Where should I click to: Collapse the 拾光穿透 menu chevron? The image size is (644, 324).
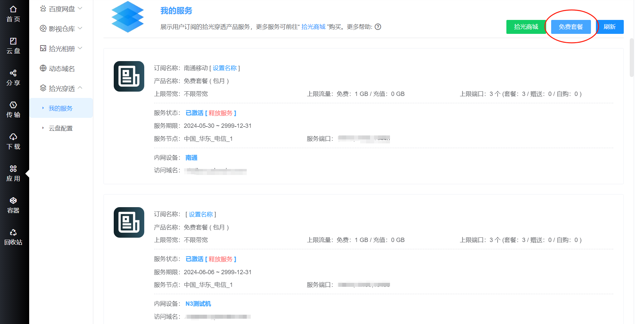(x=80, y=88)
